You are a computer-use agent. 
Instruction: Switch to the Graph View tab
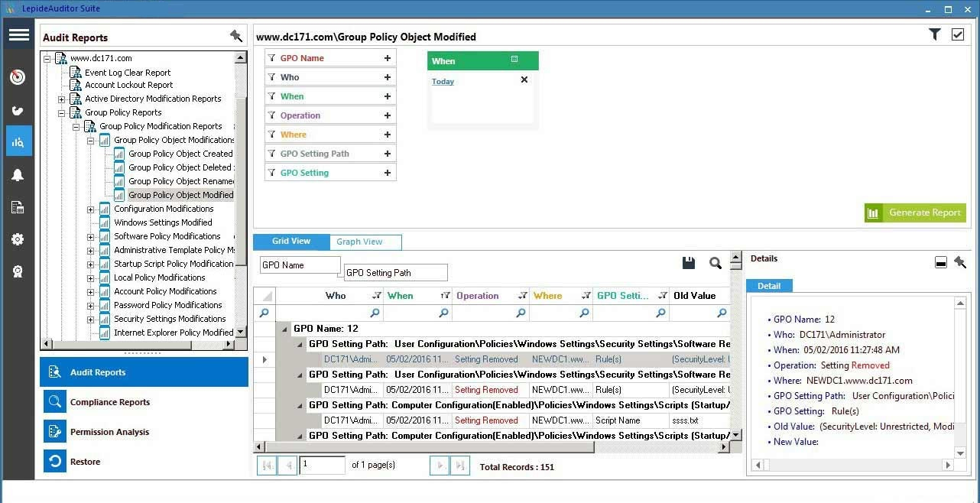365,242
